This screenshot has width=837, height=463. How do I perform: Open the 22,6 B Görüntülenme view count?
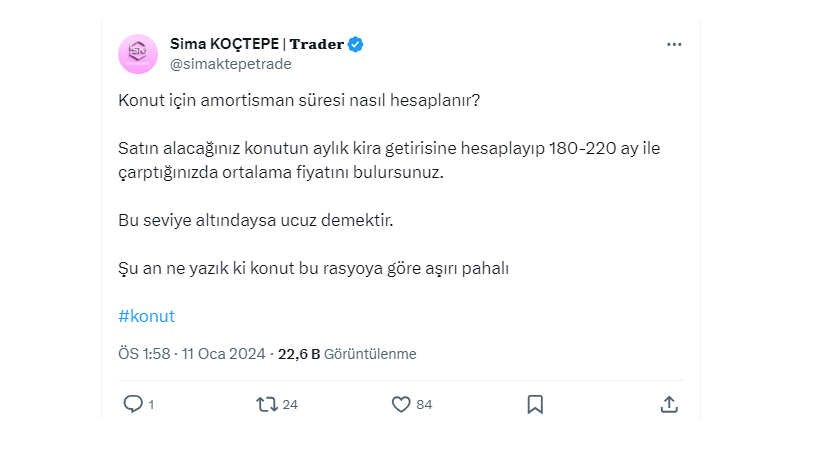(x=347, y=354)
